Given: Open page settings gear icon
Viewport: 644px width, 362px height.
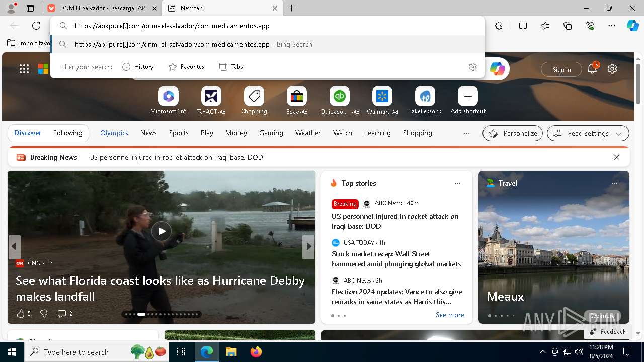Looking at the screenshot, I should pos(612,69).
